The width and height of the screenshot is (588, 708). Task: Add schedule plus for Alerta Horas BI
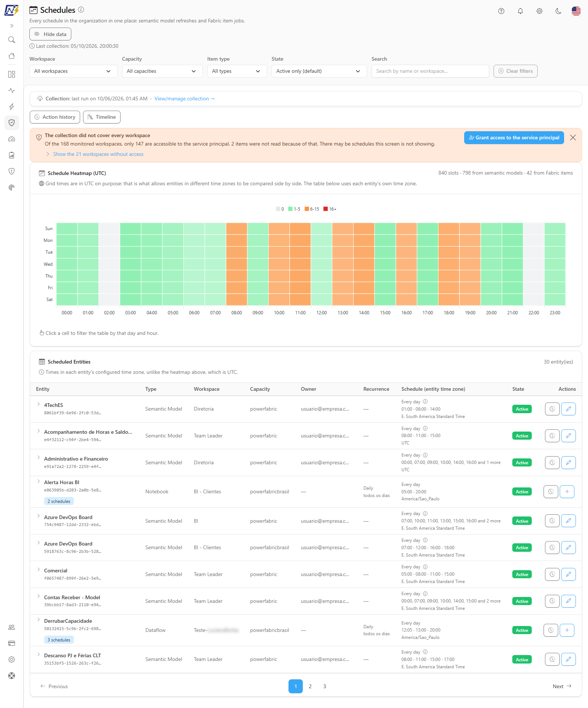pos(567,492)
